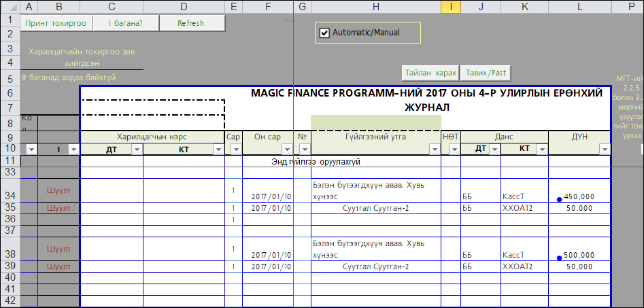Image resolution: width=644 pixels, height=308 pixels.
Task: Select column H header
Action: pyautogui.click(x=375, y=7)
